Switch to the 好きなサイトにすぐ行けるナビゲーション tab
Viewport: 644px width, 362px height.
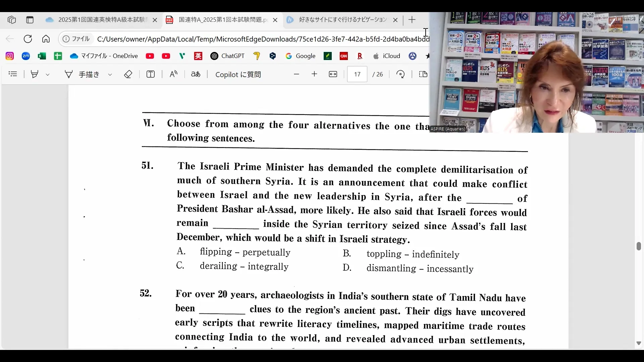click(x=342, y=20)
